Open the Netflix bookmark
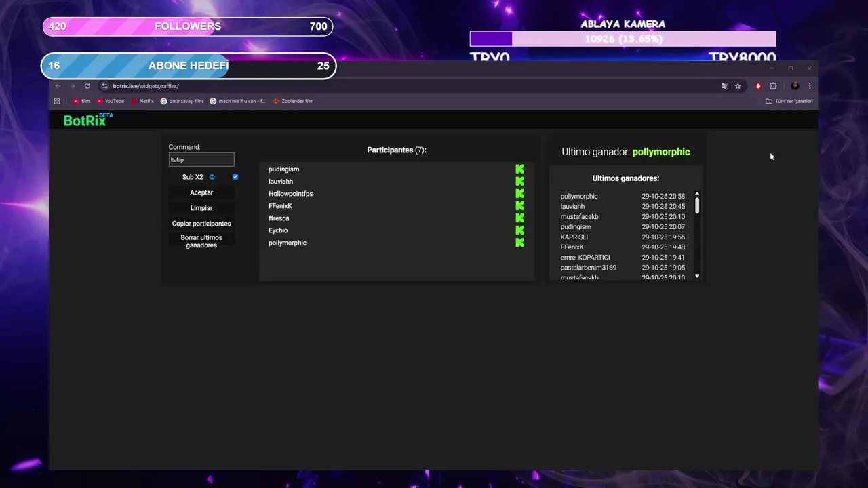The height and width of the screenshot is (488, 868). tap(142, 101)
